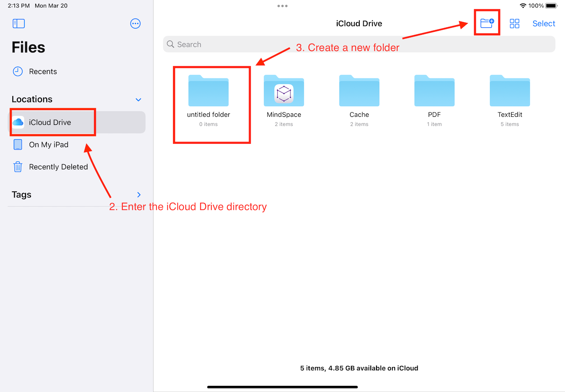Tap the battery status indicator

pos(552,6)
